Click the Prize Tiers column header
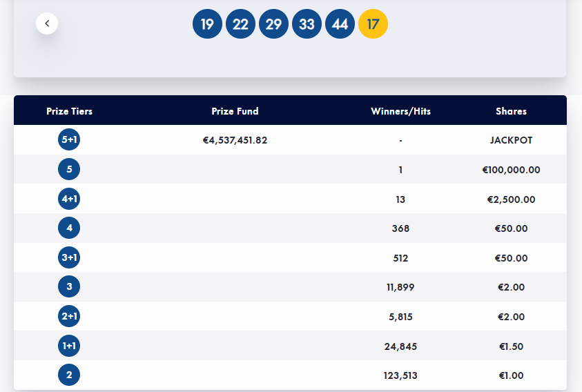 click(69, 111)
